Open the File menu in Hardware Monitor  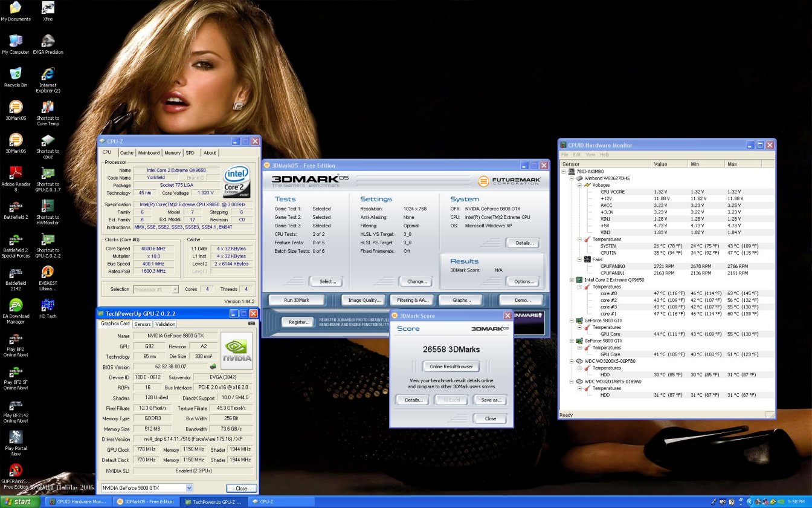[565, 155]
